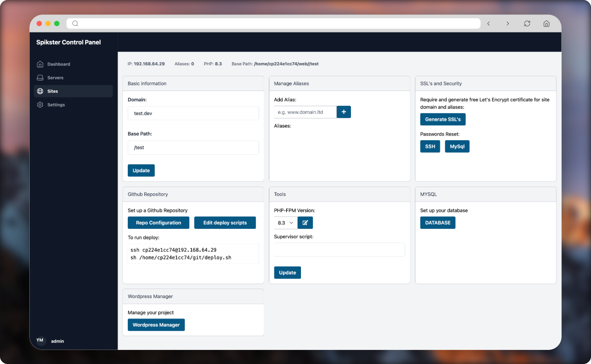The height and width of the screenshot is (364, 591).
Task: Click the Servers drive icon in sidebar
Action: [40, 78]
